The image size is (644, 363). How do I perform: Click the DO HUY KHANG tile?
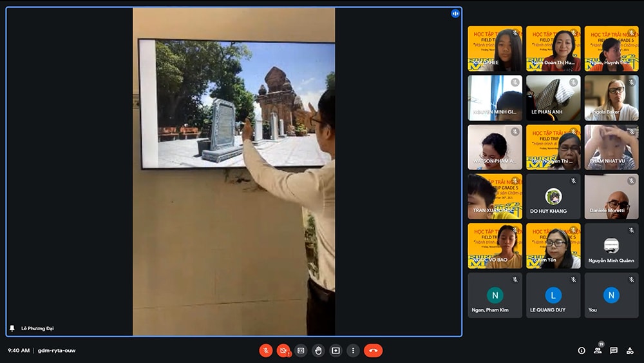click(553, 197)
